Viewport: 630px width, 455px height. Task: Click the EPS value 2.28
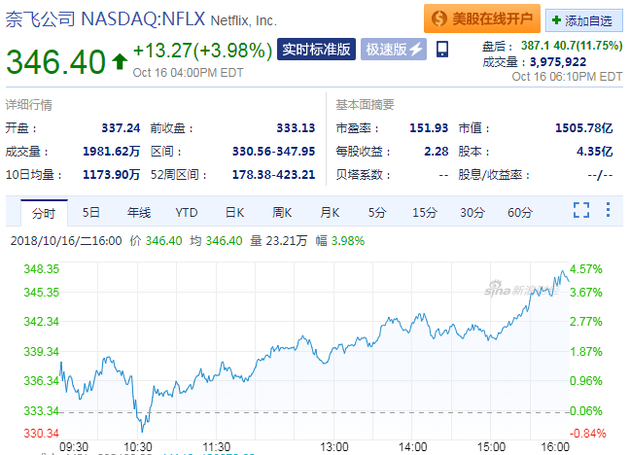point(436,152)
